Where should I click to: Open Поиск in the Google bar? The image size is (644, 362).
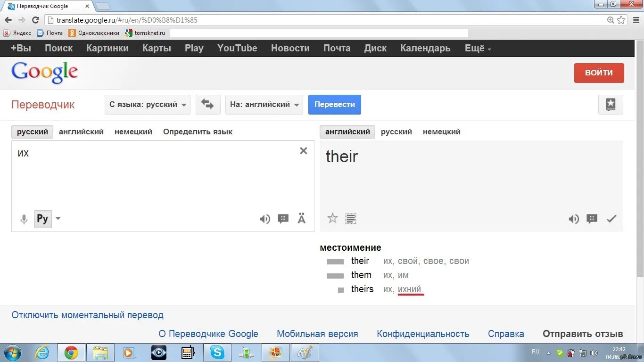(59, 48)
